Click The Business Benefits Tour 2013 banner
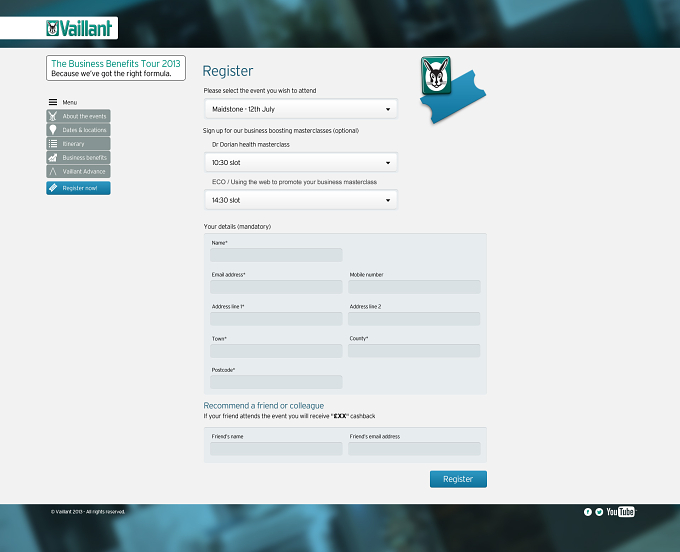Viewport: 680px width, 552px height. 116,68
